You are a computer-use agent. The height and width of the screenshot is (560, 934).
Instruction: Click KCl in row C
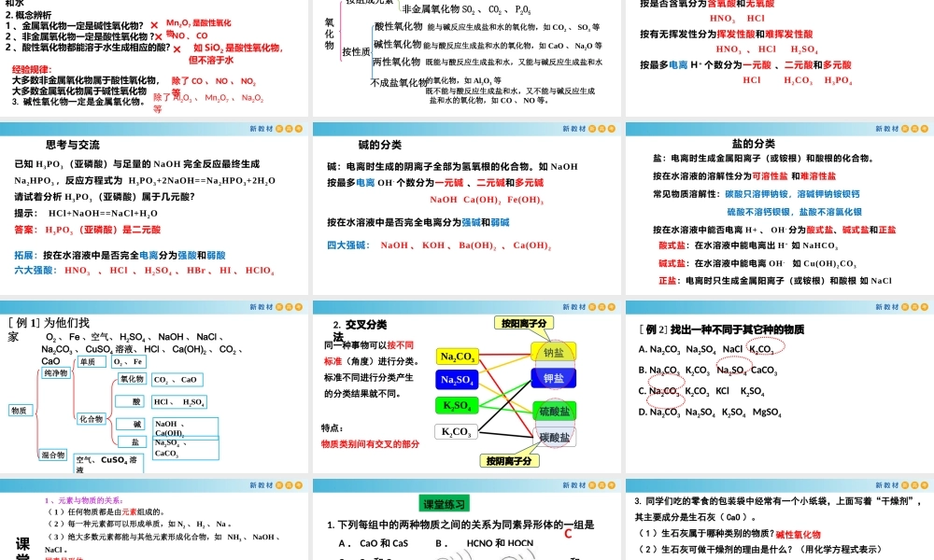(722, 391)
